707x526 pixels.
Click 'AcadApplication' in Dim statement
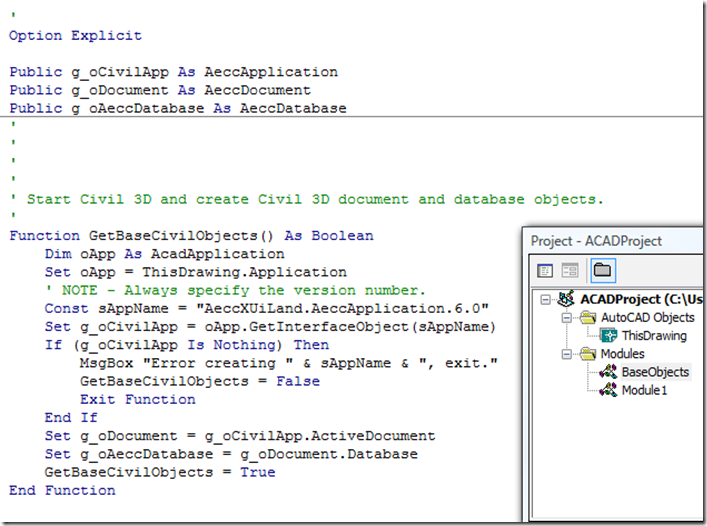[217, 254]
